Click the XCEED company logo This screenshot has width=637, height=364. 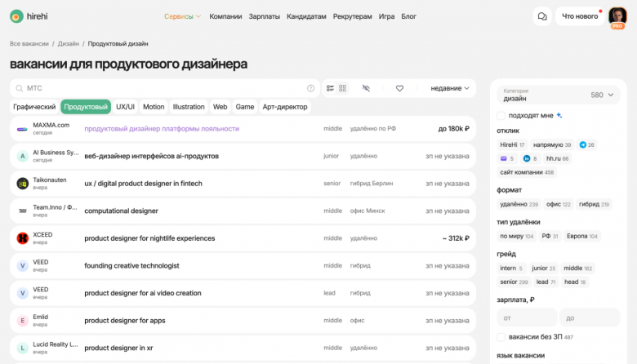22,238
